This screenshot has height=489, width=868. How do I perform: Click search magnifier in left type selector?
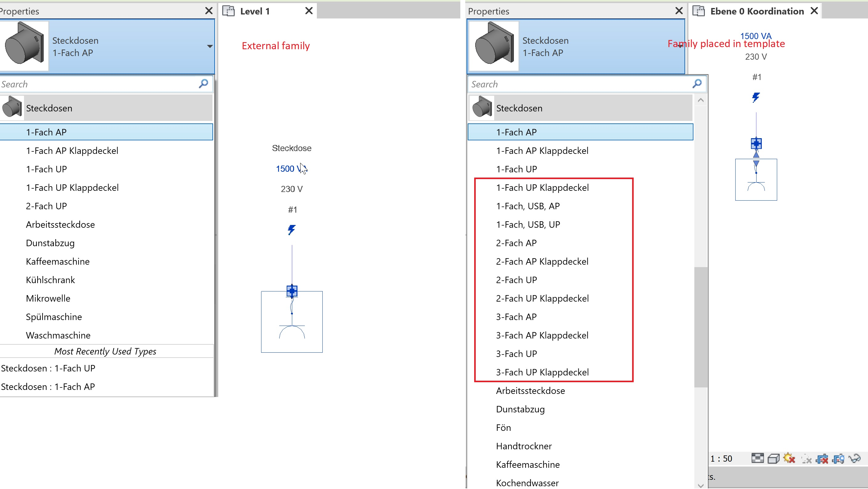point(203,83)
